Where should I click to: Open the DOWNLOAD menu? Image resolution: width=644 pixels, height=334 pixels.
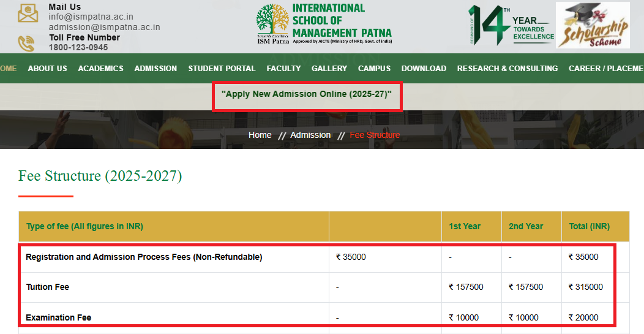coord(424,68)
